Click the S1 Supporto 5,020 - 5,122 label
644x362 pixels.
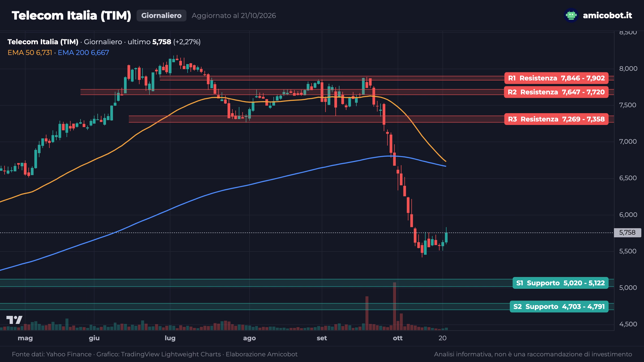(x=560, y=283)
